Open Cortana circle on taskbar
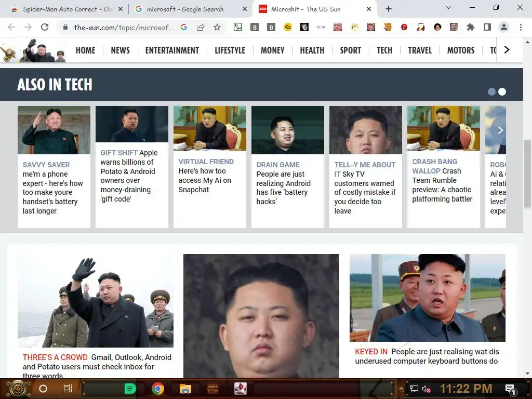Viewport: 532px width, 399px height. click(x=43, y=389)
